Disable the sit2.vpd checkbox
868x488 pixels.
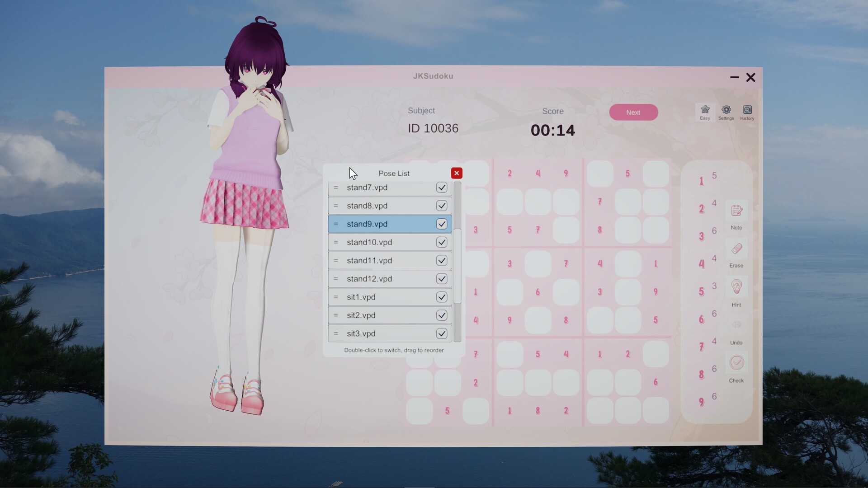click(442, 315)
